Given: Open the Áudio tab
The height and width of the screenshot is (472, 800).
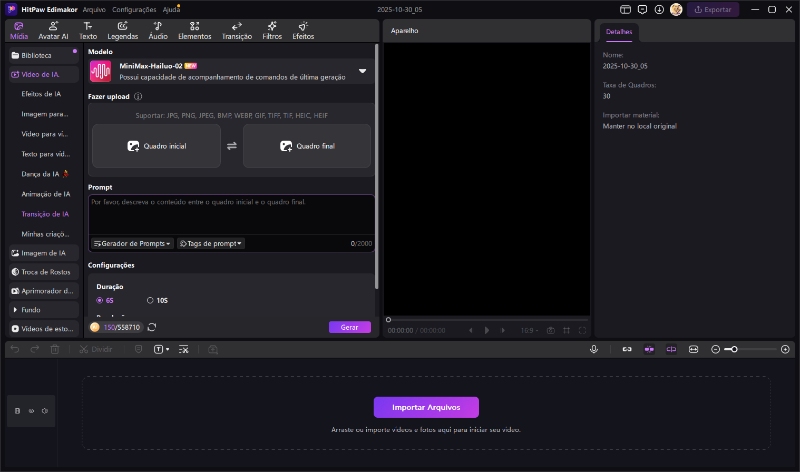Looking at the screenshot, I should tap(158, 31).
